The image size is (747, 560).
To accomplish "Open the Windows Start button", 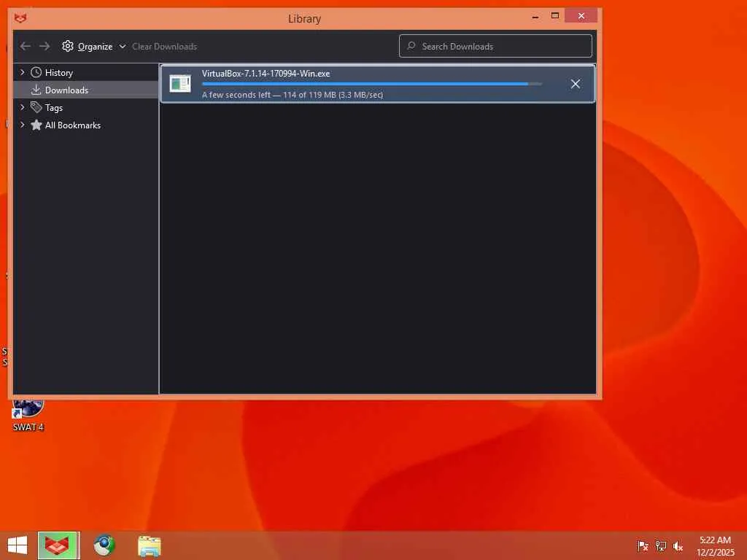I will point(18,545).
